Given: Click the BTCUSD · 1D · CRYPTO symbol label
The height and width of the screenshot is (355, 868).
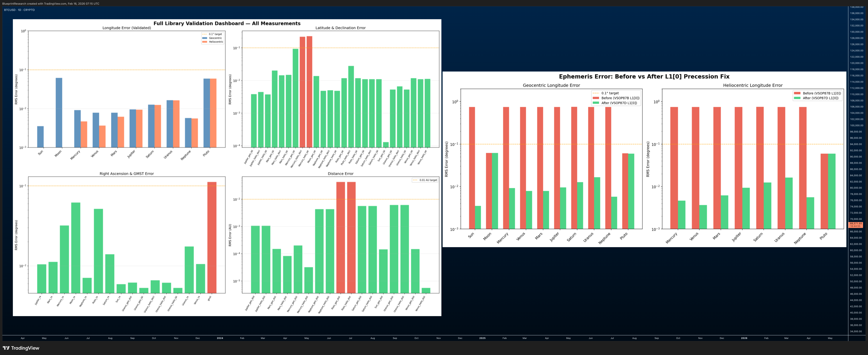Looking at the screenshot, I should [x=19, y=10].
